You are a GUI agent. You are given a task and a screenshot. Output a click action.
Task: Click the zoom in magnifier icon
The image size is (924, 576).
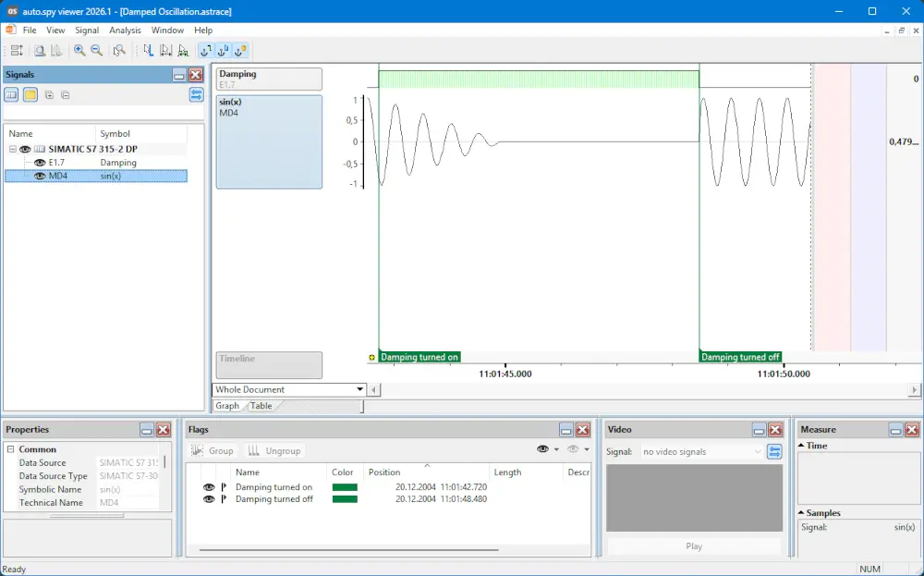[79, 51]
